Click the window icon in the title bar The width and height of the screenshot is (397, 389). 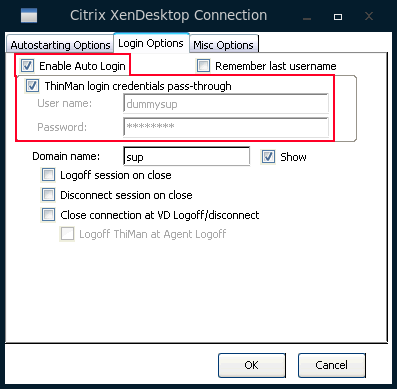pos(29,16)
